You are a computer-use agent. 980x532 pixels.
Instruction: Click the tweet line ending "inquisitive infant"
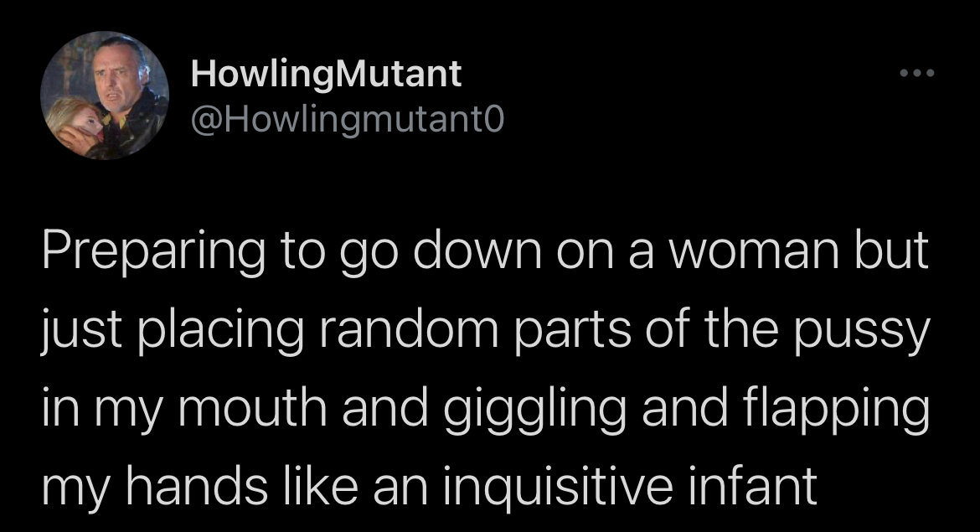(x=430, y=486)
